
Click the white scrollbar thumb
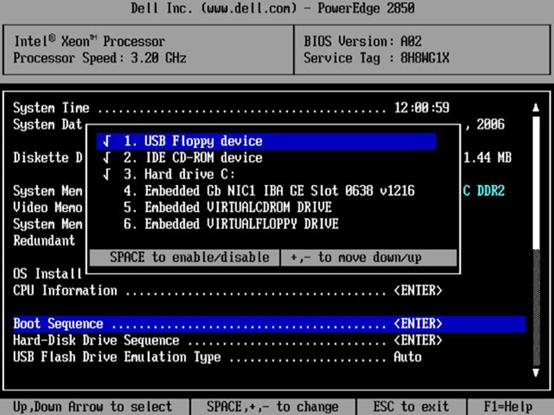click(x=536, y=182)
